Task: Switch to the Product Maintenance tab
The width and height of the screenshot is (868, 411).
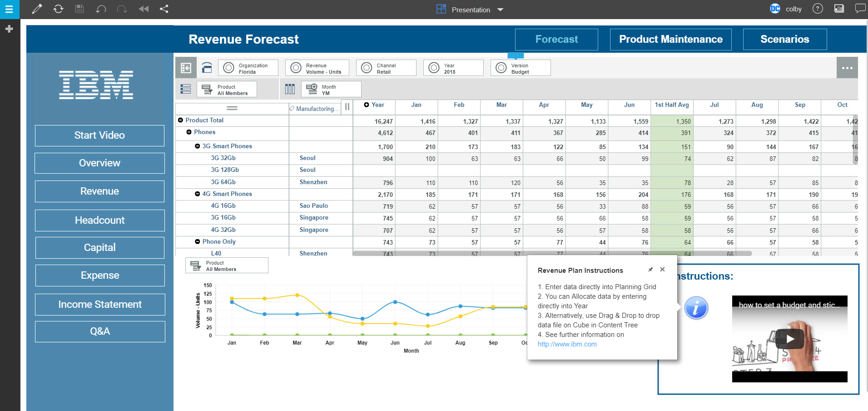Action: tap(670, 40)
